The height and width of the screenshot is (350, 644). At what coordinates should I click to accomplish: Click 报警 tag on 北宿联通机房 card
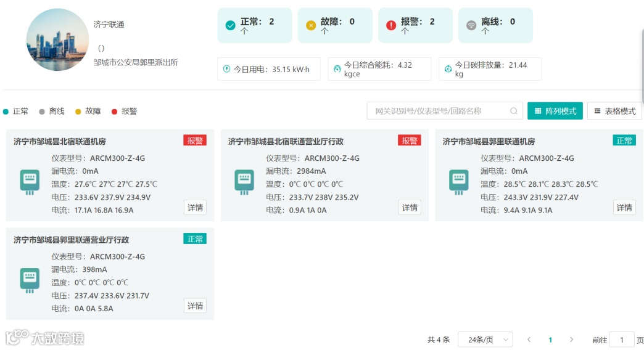point(195,140)
